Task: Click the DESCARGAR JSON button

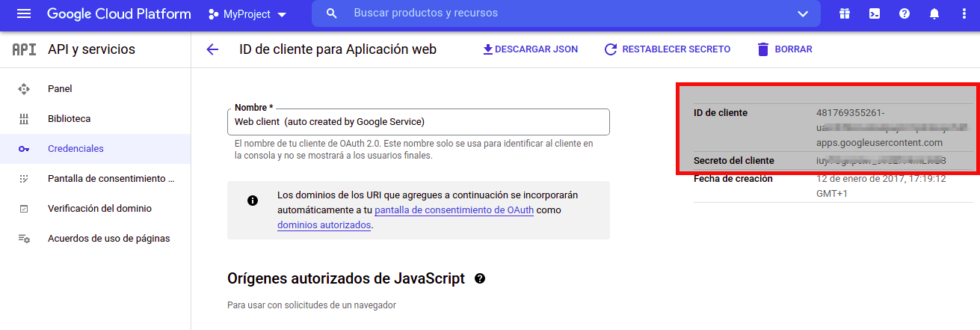Action: [530, 49]
